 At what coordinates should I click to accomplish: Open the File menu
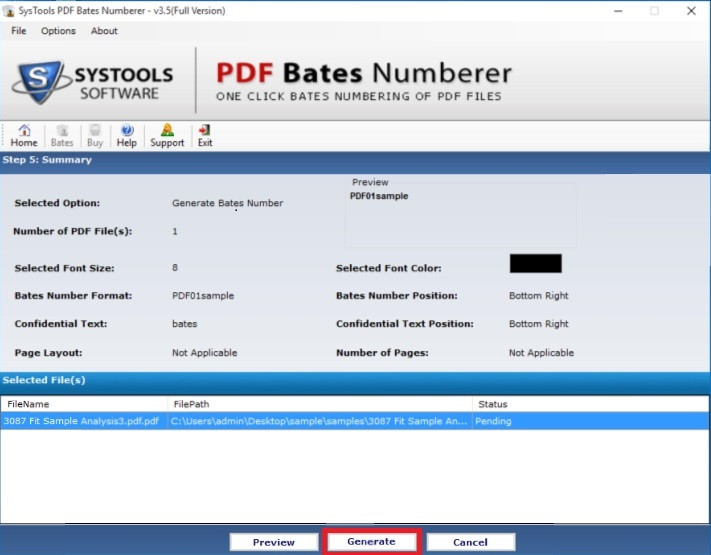click(x=19, y=31)
